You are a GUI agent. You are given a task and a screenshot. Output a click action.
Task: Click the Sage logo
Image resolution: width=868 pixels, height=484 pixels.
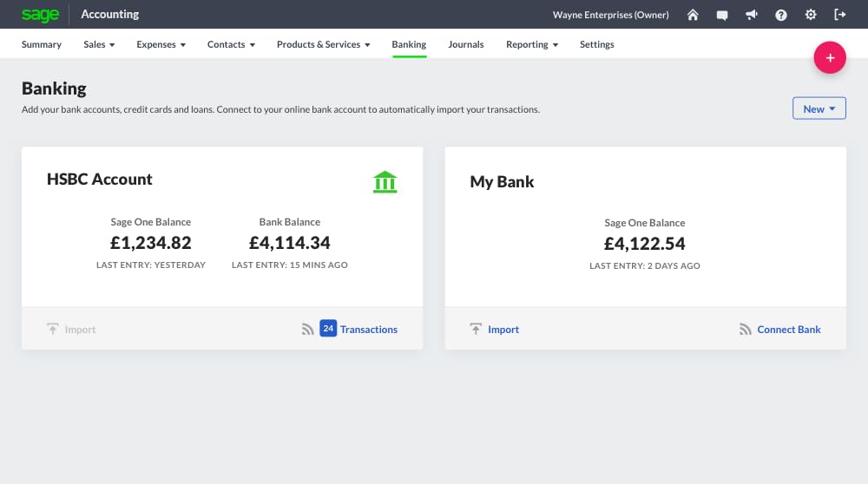click(x=40, y=15)
